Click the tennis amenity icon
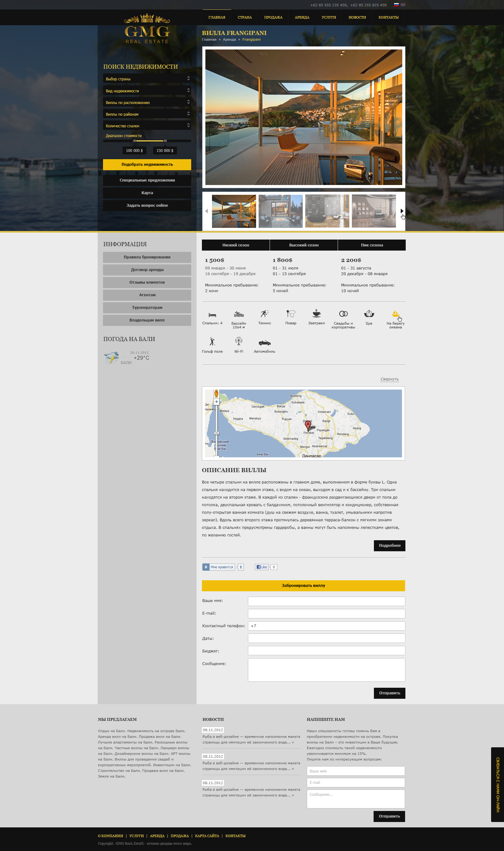This screenshot has width=504, height=851. (265, 313)
